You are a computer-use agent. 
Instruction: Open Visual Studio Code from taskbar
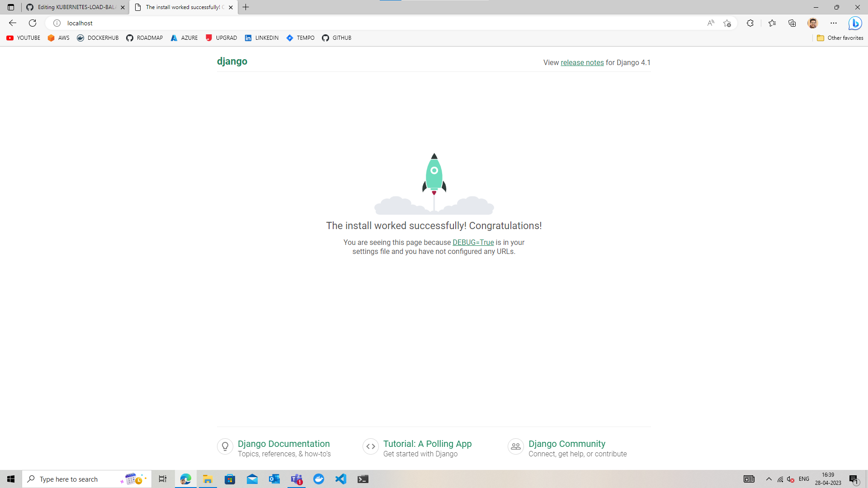coord(341,479)
